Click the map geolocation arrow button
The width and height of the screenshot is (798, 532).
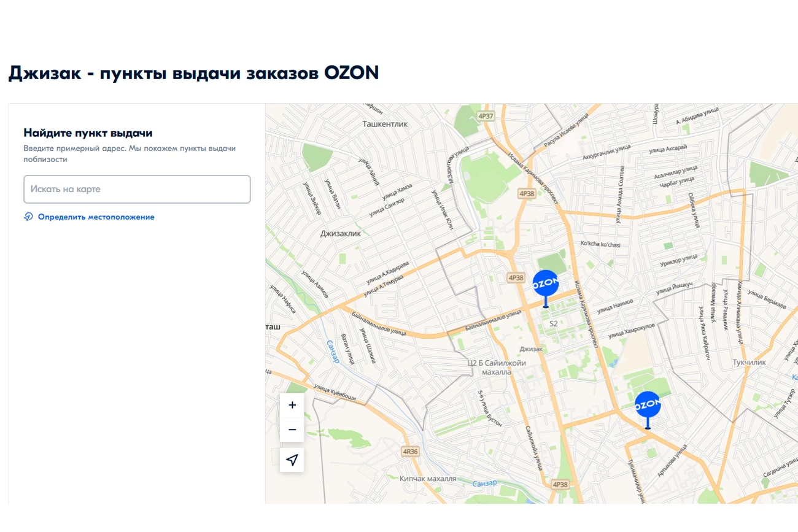click(292, 460)
